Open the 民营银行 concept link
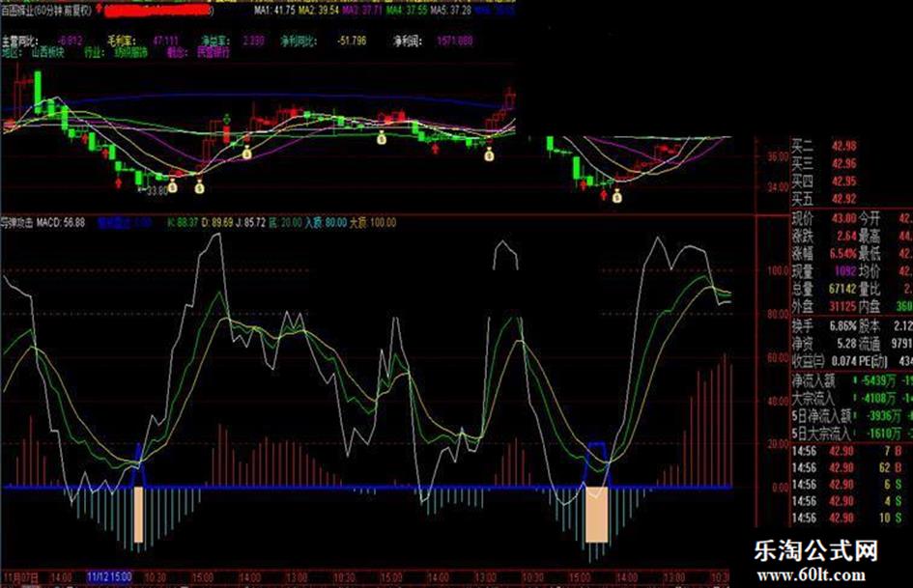The image size is (913, 588). 214,52
